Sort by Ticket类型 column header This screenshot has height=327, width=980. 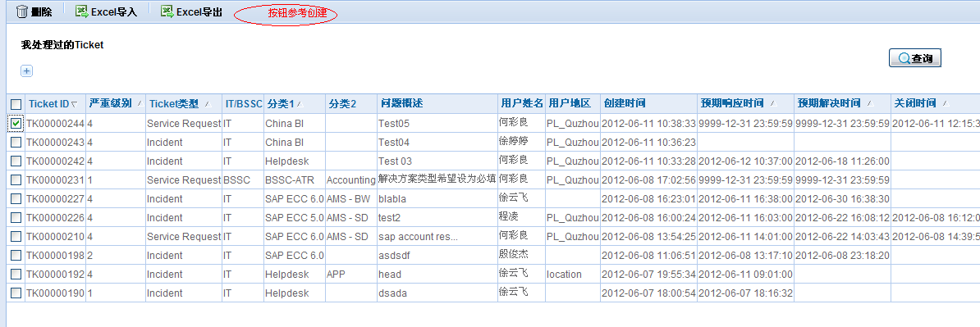click(184, 103)
